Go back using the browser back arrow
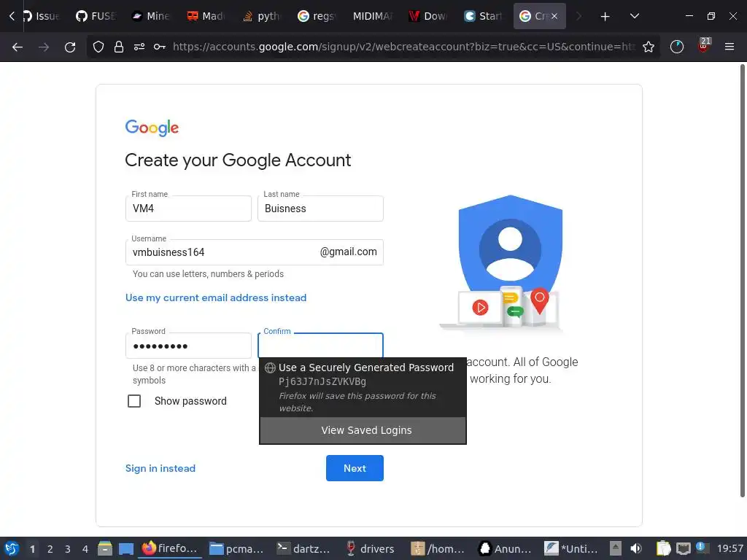Screen dimensions: 747x560 (18, 47)
